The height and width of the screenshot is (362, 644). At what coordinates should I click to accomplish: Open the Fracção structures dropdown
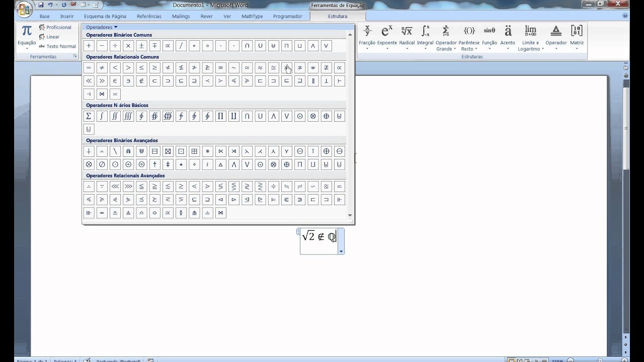click(367, 37)
